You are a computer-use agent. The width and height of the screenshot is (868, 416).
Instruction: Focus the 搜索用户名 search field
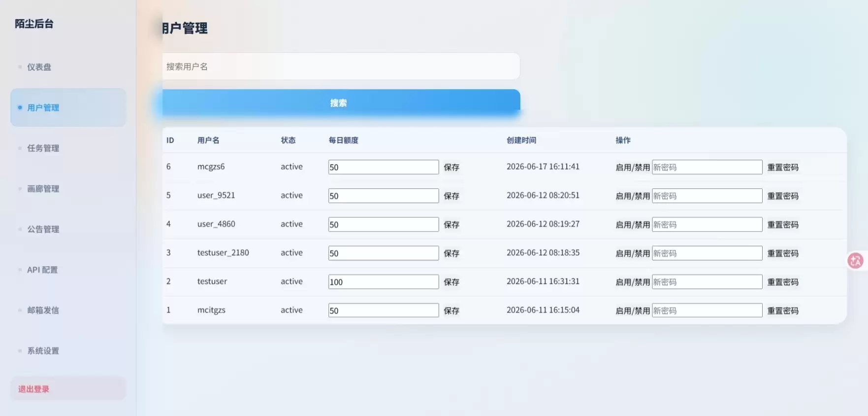click(341, 66)
